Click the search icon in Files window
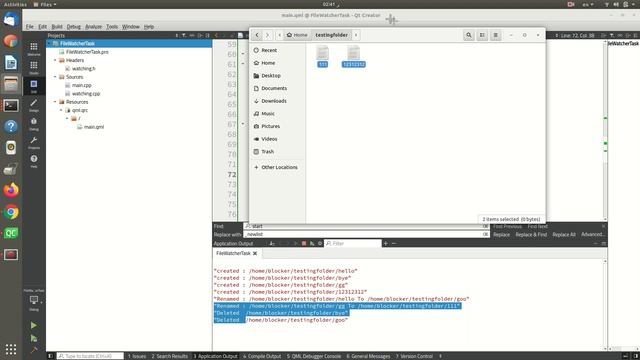This screenshot has height=360, width=640. (x=469, y=35)
